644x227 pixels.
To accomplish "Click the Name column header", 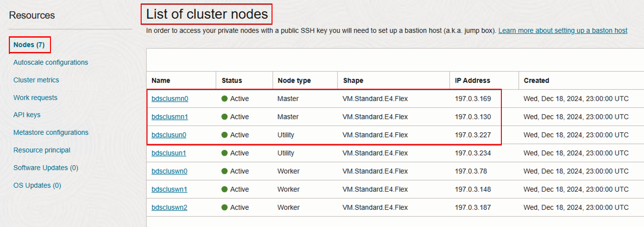I will tap(161, 80).
